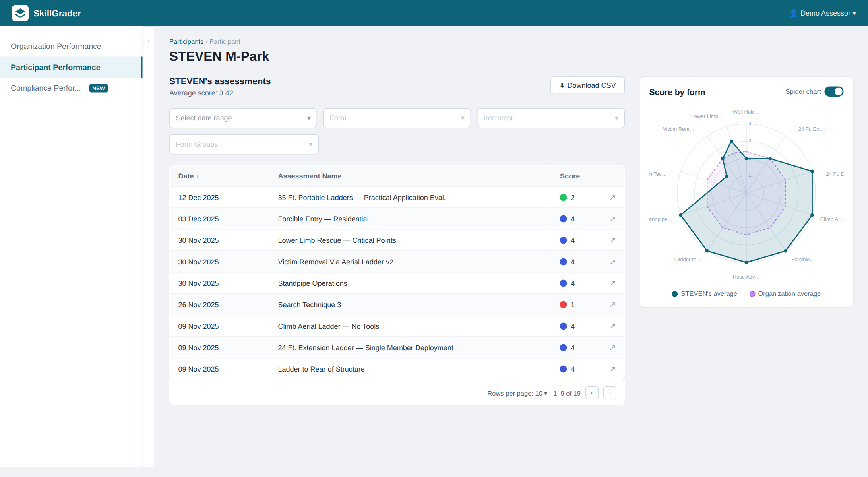
Task: Open the Forcible Entry — Residential arrow icon
Action: coord(612,219)
